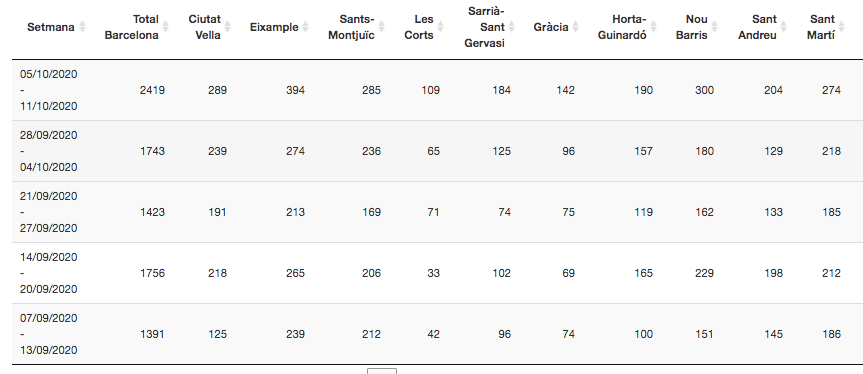Click the pagination box below the table
This screenshot has width=863, height=374.
click(382, 371)
